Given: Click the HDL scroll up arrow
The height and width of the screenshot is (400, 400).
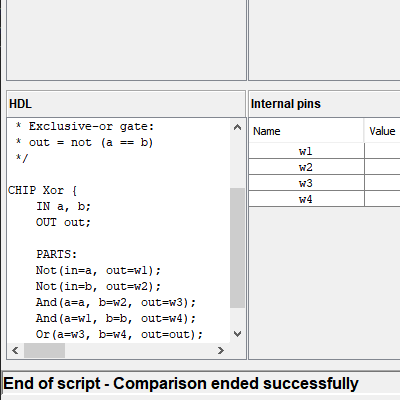Looking at the screenshot, I should 237,127.
